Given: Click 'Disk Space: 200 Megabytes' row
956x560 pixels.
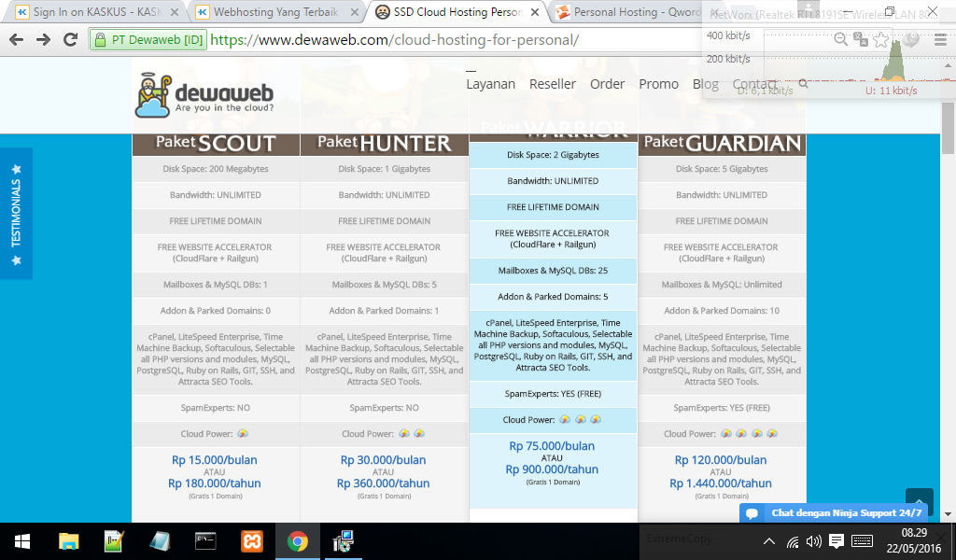Looking at the screenshot, I should 216,169.
